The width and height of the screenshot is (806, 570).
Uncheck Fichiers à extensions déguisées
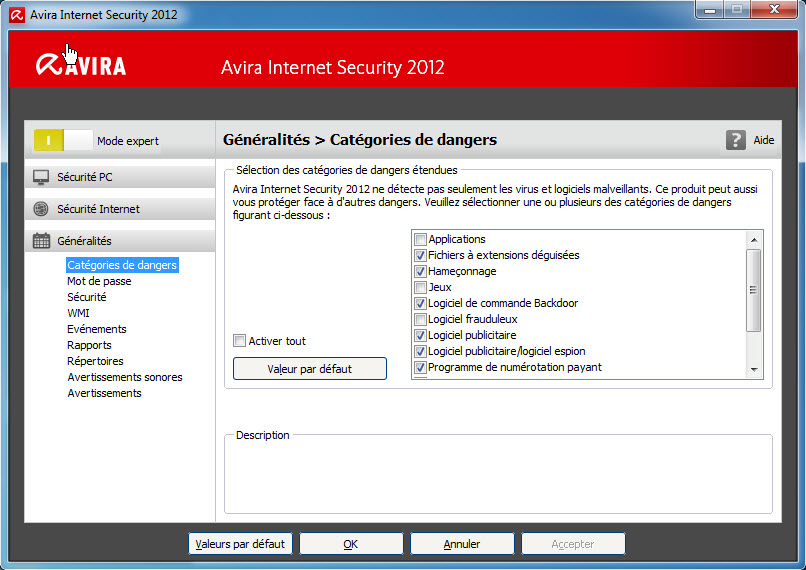(420, 255)
